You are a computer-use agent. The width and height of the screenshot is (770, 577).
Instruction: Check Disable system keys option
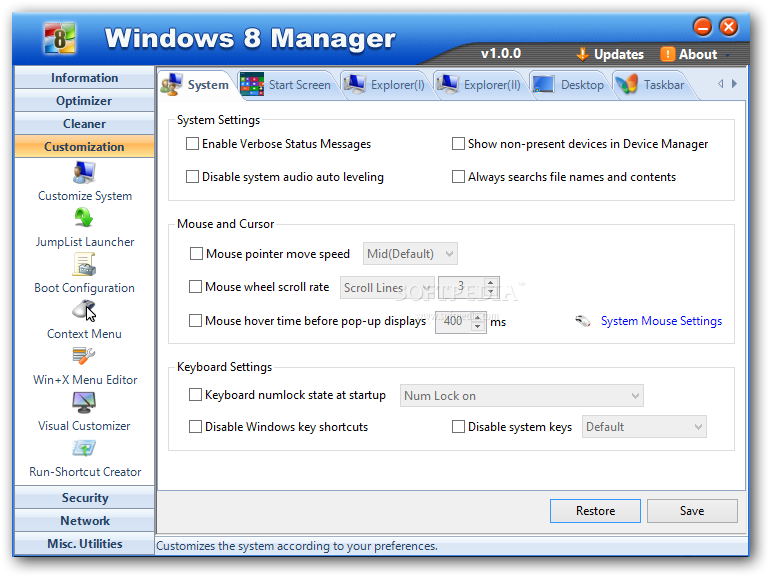[458, 427]
